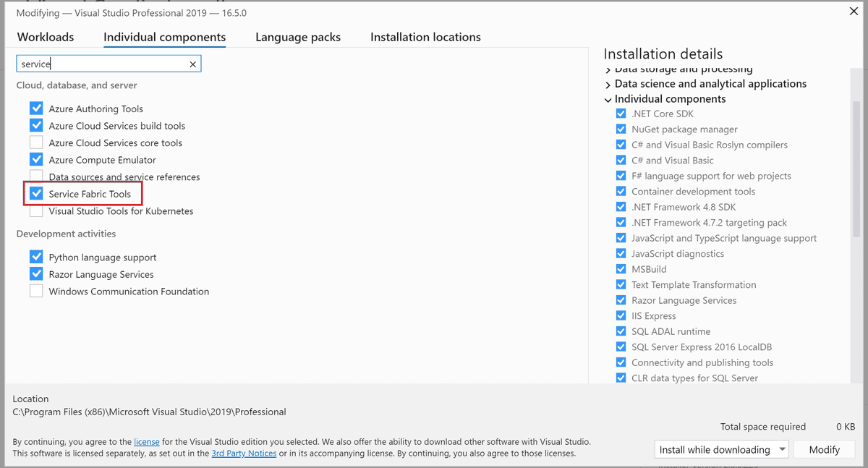868x468 pixels.
Task: Disable Python language support
Action: click(36, 257)
